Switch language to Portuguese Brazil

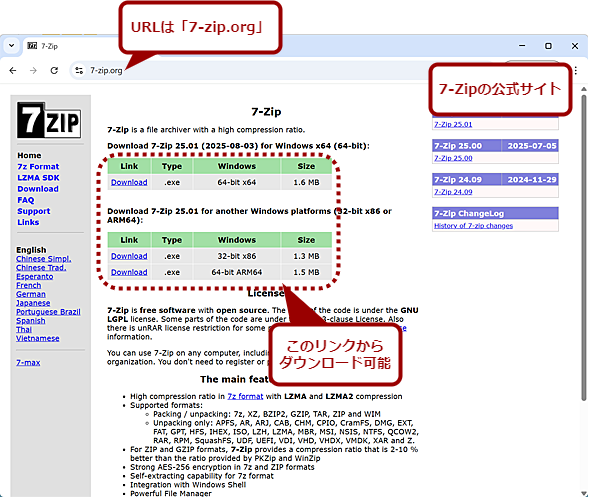click(48, 312)
